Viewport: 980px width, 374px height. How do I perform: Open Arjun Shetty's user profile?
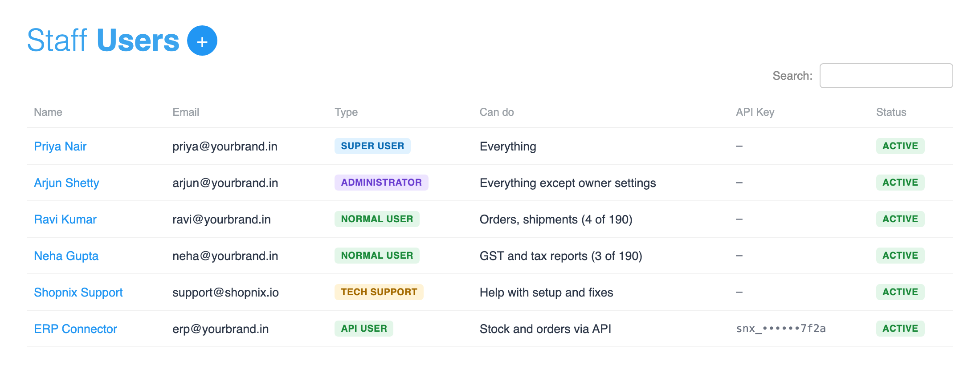point(66,183)
